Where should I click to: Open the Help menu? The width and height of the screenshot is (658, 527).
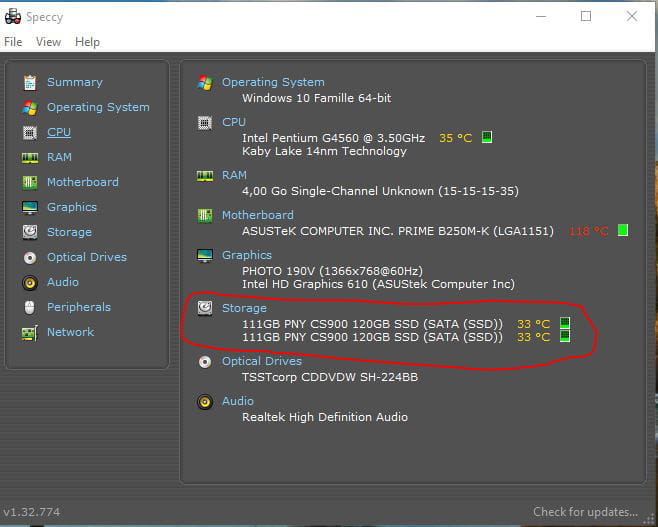(87, 42)
